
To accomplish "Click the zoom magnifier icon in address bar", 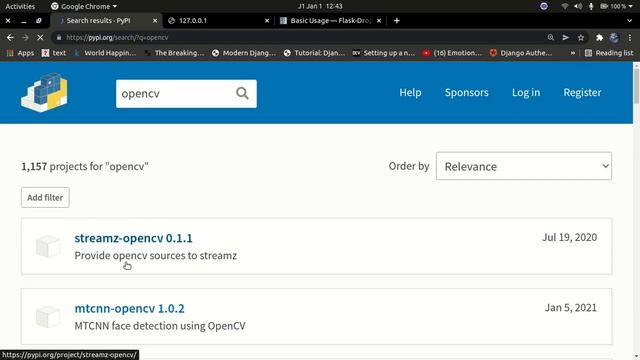I will coord(551,38).
